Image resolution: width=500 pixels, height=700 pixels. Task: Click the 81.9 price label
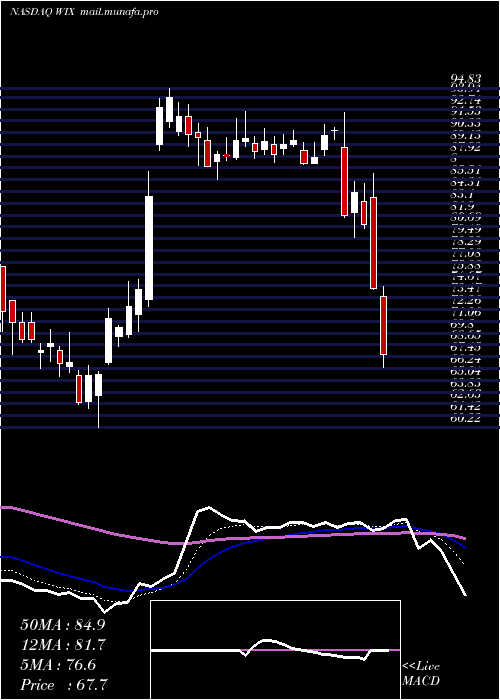tap(462, 207)
